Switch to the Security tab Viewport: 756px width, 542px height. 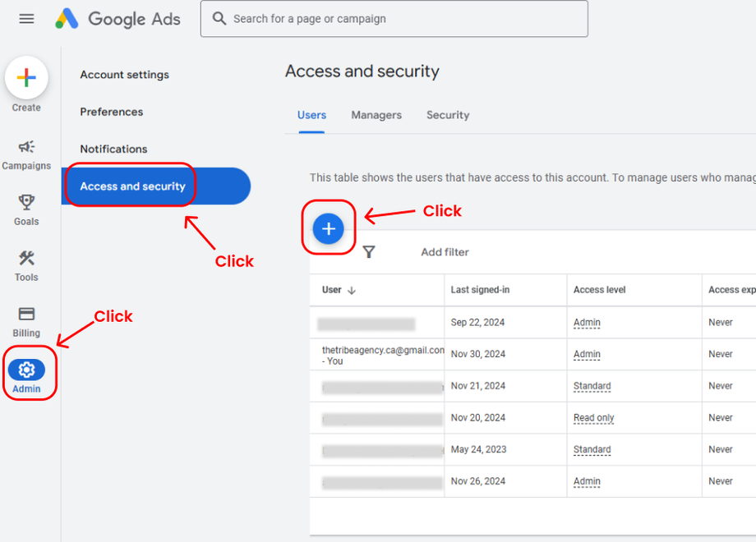(448, 115)
